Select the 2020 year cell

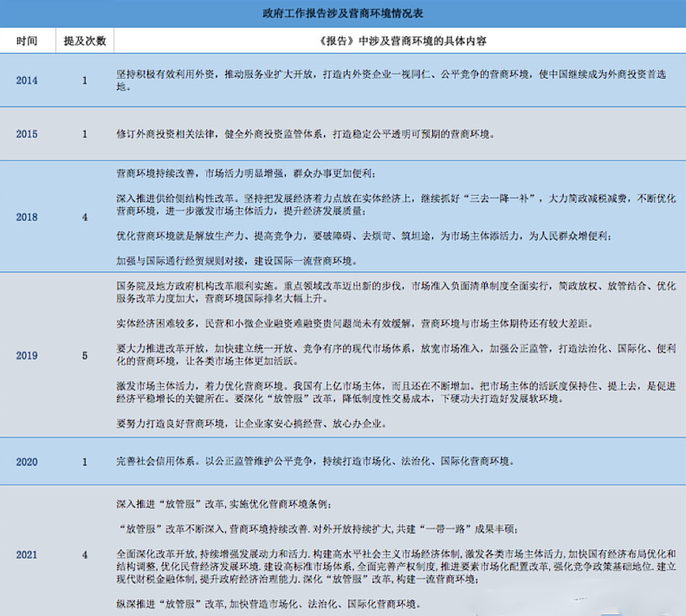point(27,462)
